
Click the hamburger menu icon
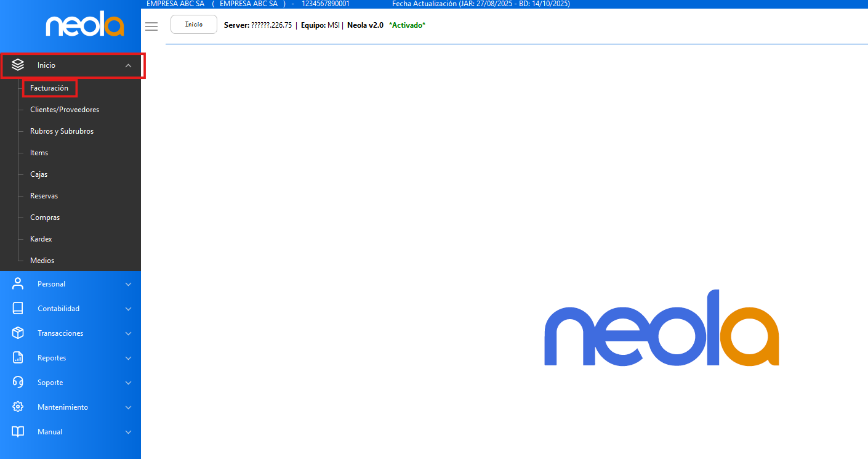point(151,26)
